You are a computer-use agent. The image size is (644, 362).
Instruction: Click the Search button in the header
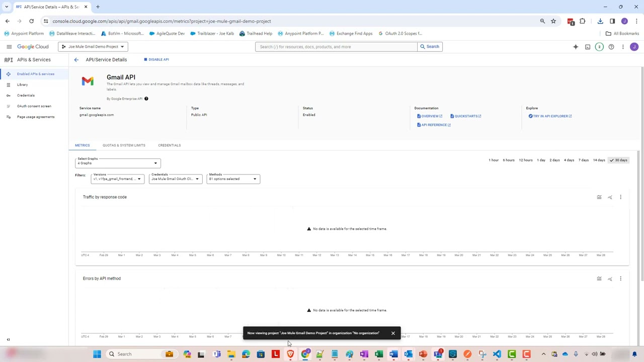(430, 47)
